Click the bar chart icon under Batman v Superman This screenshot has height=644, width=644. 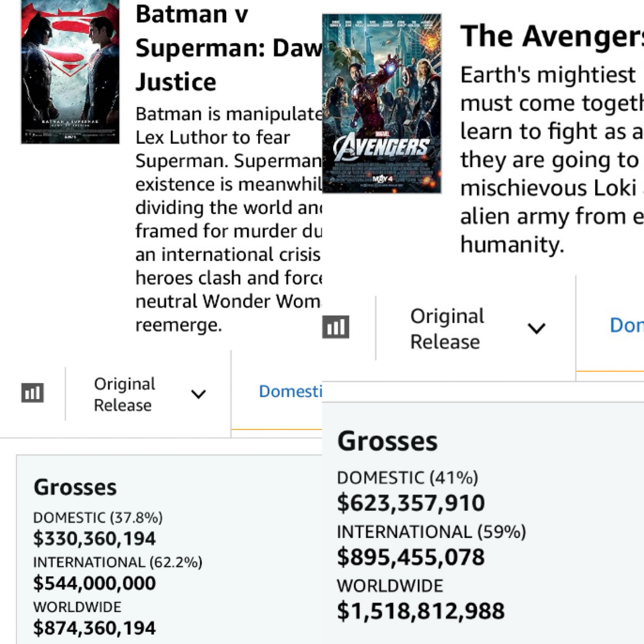coord(32,393)
